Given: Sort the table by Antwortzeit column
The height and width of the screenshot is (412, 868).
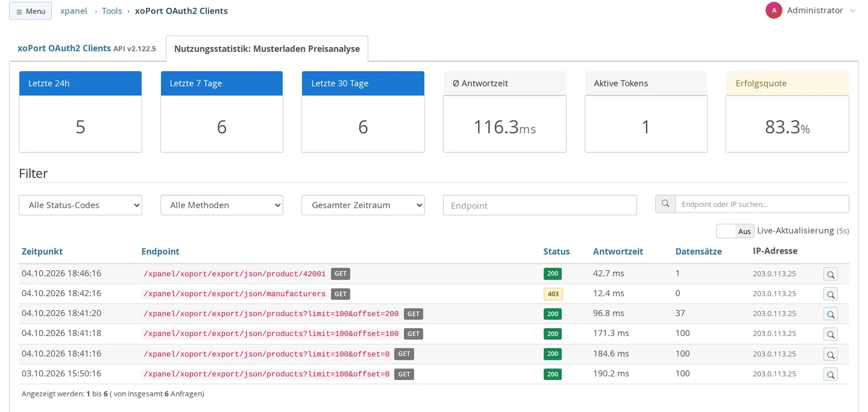Looking at the screenshot, I should click(x=618, y=252).
